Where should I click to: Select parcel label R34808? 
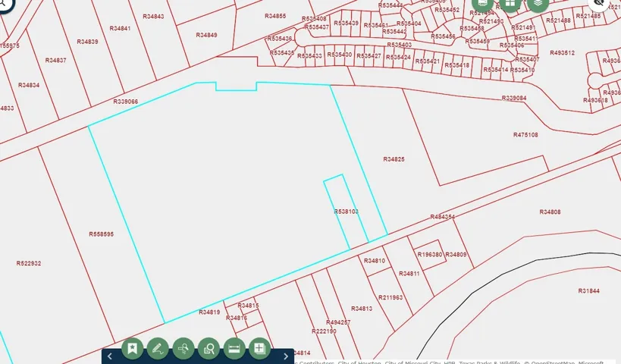550,212
